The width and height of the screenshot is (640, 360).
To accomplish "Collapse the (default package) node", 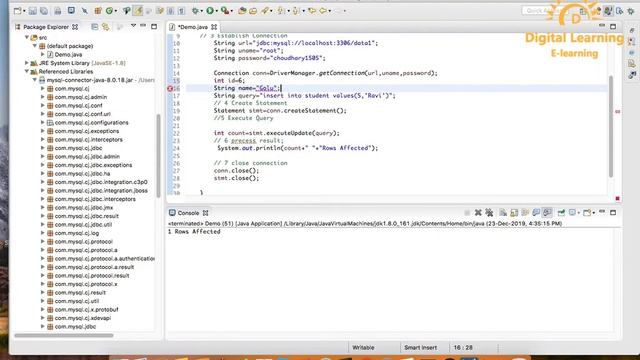I will pos(35,46).
